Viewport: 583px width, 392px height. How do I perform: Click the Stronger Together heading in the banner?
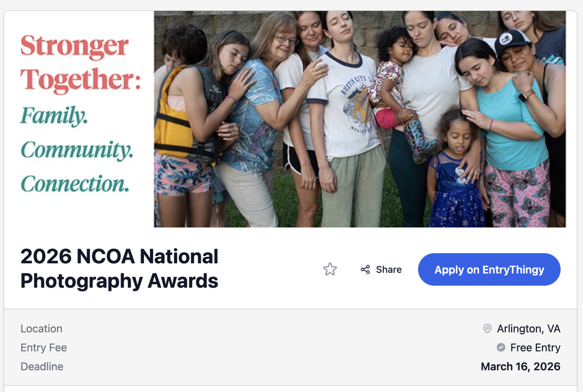click(x=81, y=63)
